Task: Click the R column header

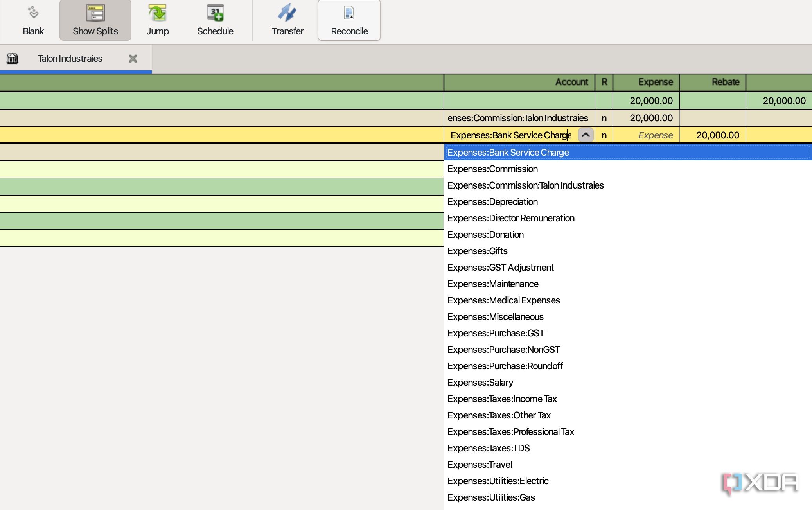Action: click(604, 82)
